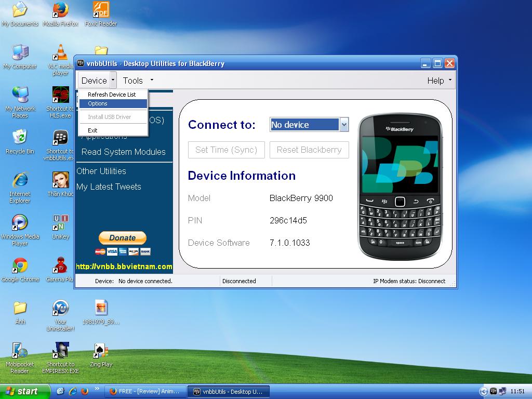The height and width of the screenshot is (399, 532).
Task: Click Show Desktop Quick Launch icon
Action: [60, 391]
